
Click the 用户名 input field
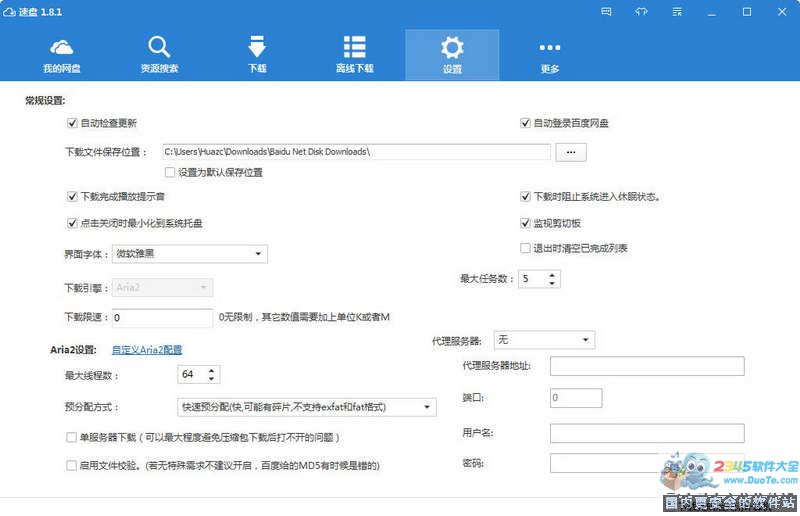click(647, 433)
